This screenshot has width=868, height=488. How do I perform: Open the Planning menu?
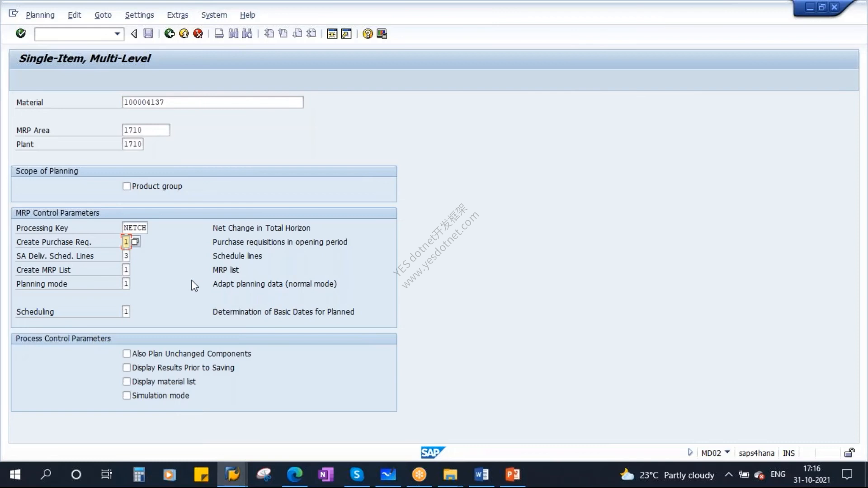click(40, 15)
